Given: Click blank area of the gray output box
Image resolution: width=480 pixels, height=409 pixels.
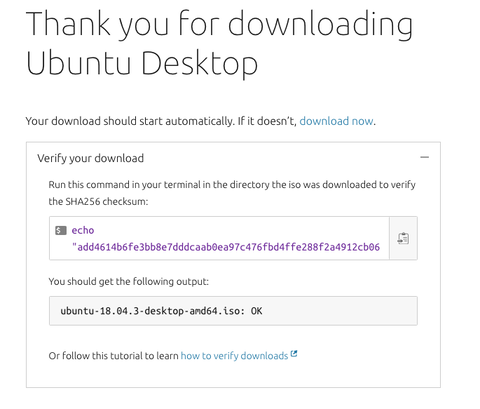Looking at the screenshot, I should pyautogui.click(x=340, y=311).
